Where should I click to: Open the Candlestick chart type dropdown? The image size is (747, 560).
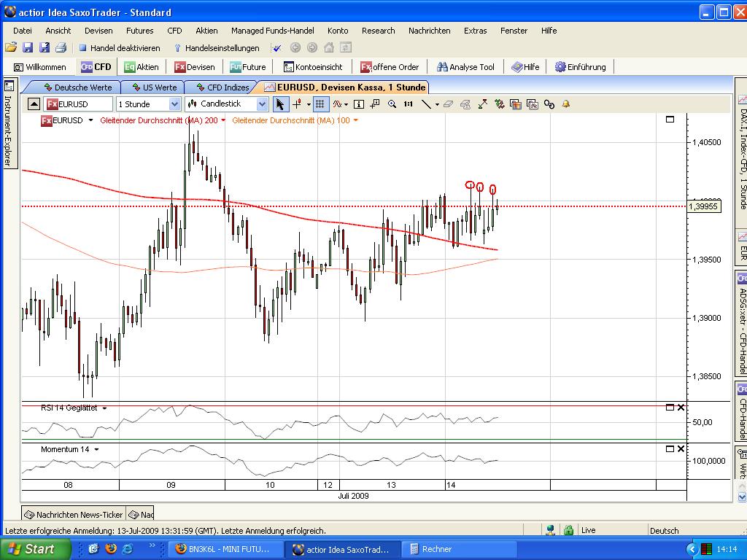click(x=227, y=104)
